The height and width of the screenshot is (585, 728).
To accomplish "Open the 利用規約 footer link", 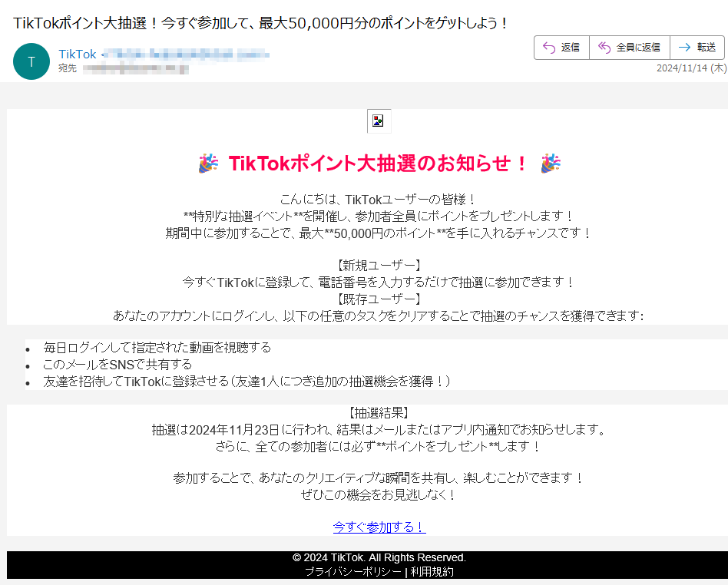I will click(x=432, y=572).
